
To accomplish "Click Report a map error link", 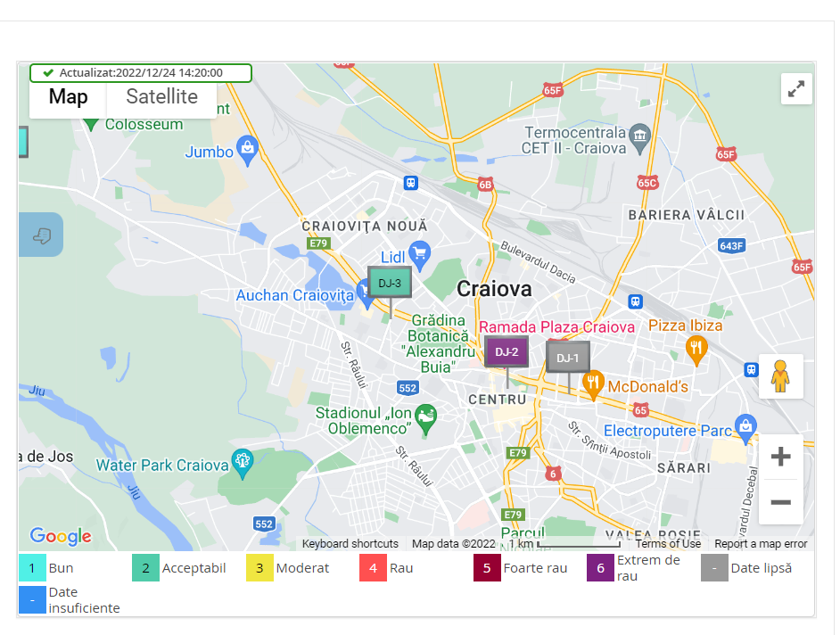I will (x=761, y=543).
